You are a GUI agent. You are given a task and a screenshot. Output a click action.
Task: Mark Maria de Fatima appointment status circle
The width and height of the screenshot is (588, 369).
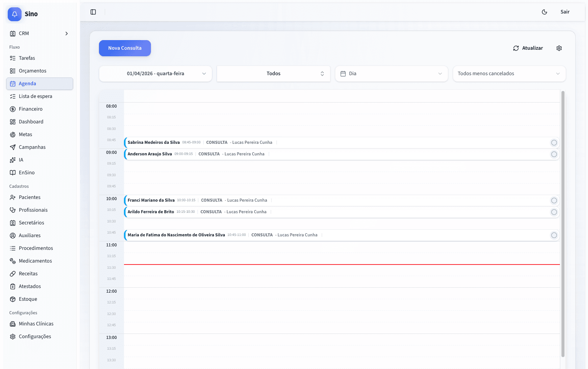[554, 235]
